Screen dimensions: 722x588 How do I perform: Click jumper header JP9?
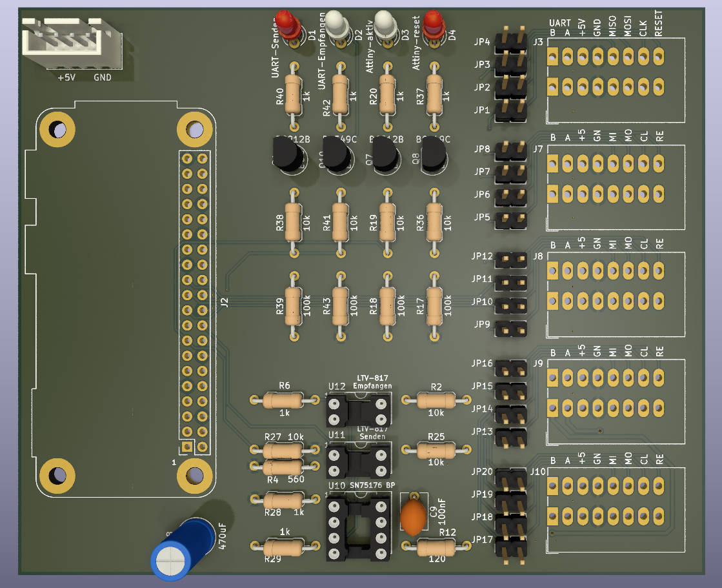click(x=510, y=329)
